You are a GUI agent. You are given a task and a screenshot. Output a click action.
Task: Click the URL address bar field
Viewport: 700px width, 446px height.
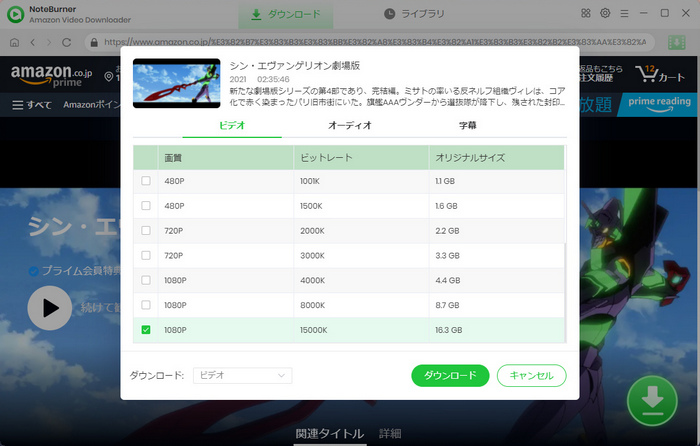pyautogui.click(x=370, y=42)
